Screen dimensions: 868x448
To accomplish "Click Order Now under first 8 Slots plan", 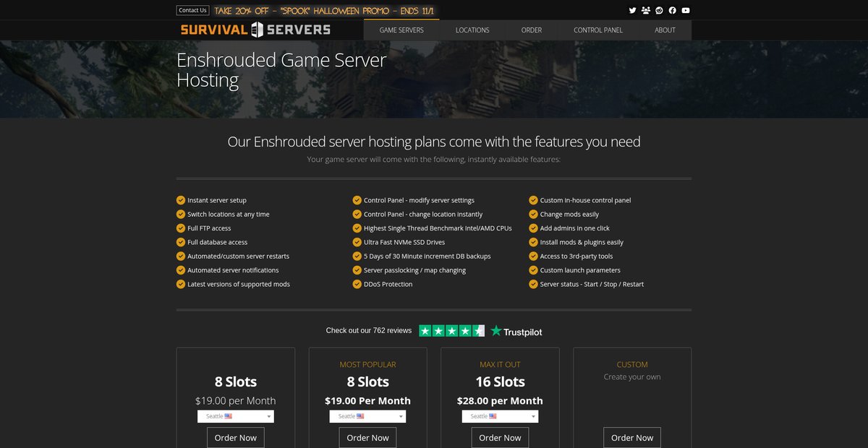I will coord(236,438).
